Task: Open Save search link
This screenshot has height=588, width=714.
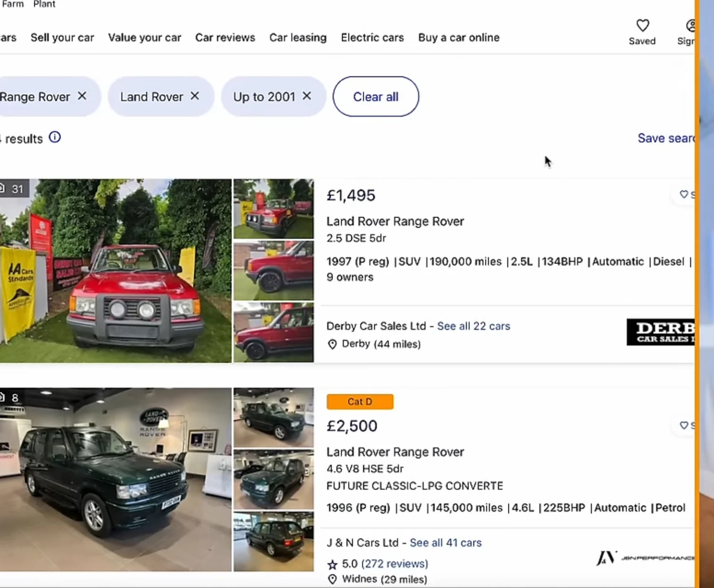Action: coord(665,138)
